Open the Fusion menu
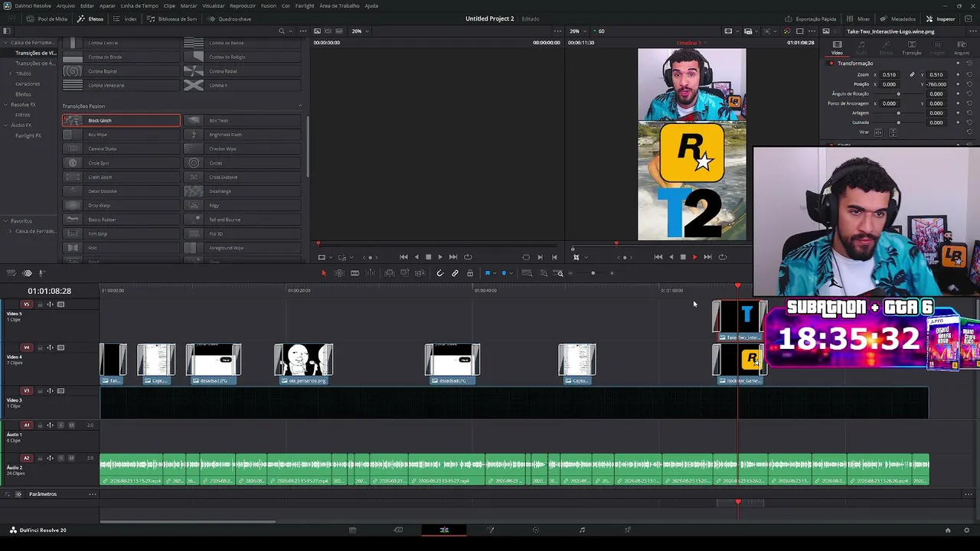The height and width of the screenshot is (551, 980). point(268,5)
